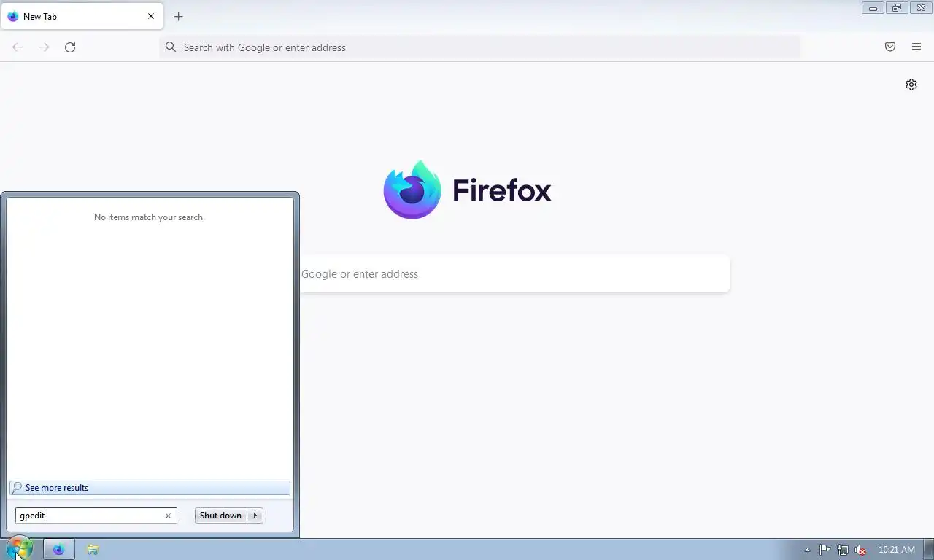Go back with the back arrow
Screen dimensions: 934x560
pyautogui.click(x=18, y=47)
